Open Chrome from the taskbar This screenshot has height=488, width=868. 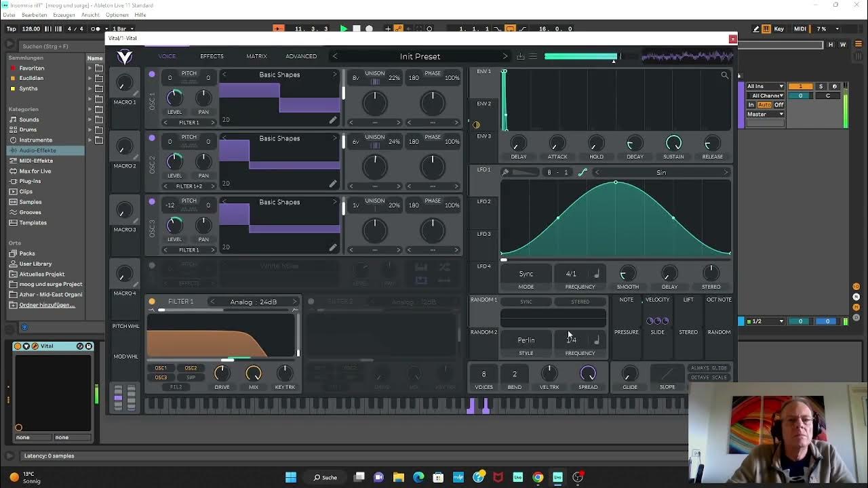[538, 477]
